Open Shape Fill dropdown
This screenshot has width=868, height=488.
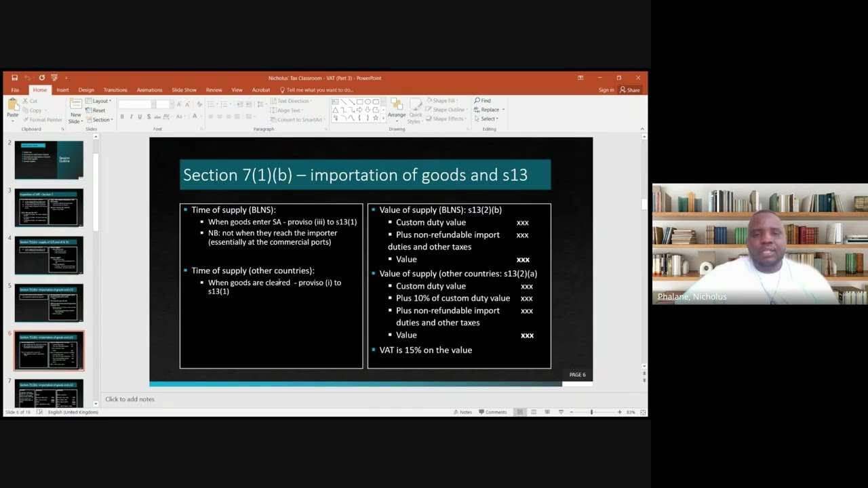point(442,101)
